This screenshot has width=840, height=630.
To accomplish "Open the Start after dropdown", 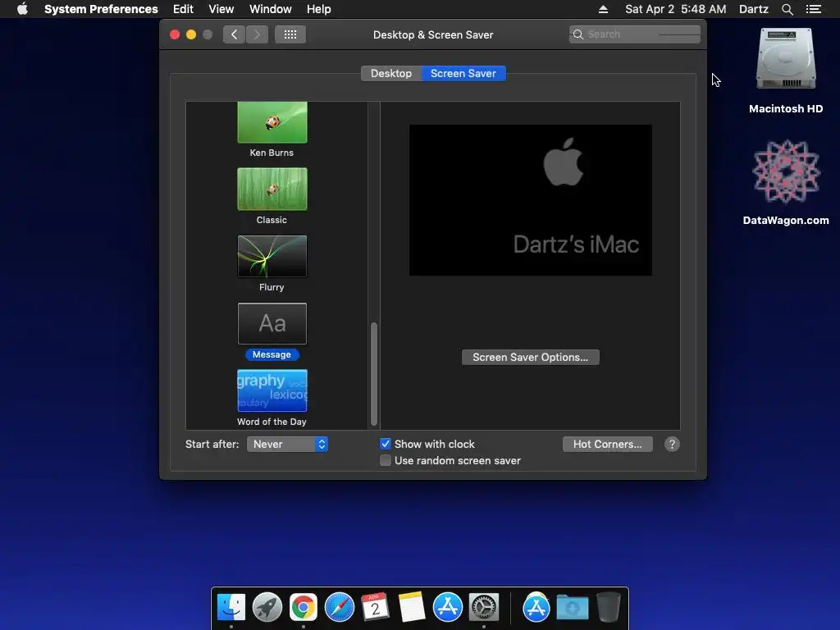I will pyautogui.click(x=287, y=444).
